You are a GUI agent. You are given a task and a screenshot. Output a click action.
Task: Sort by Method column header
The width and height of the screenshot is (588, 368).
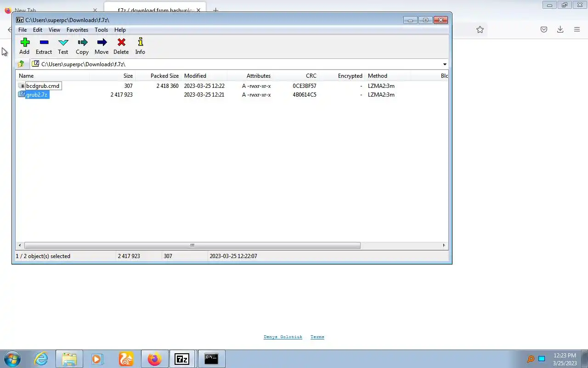[x=388, y=76]
